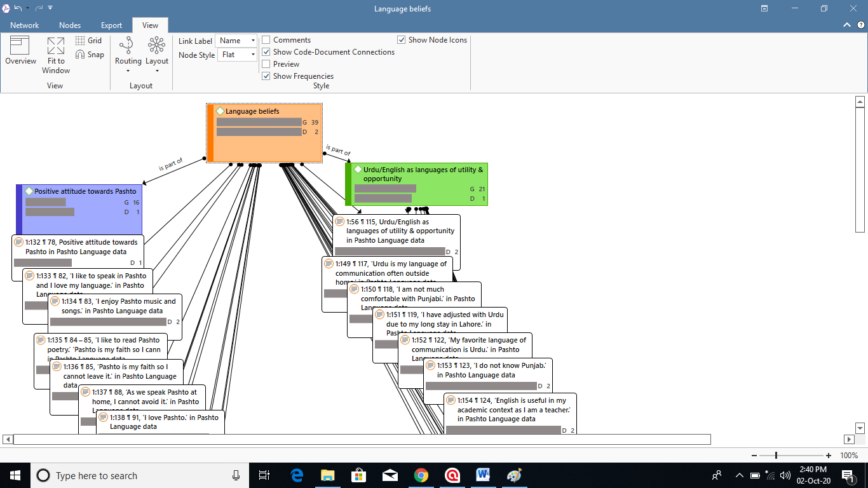868x488 pixels.
Task: Open Google Chrome from the taskbar
Action: 421,475
